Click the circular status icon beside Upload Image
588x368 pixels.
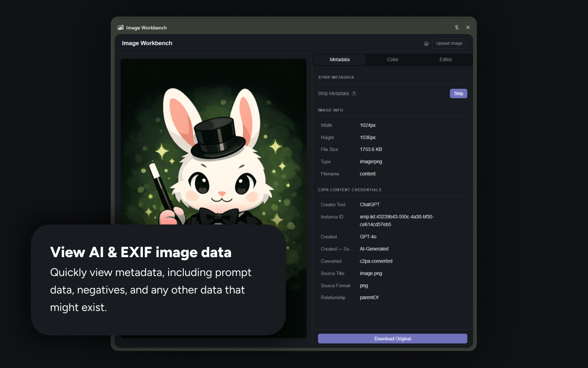point(426,43)
